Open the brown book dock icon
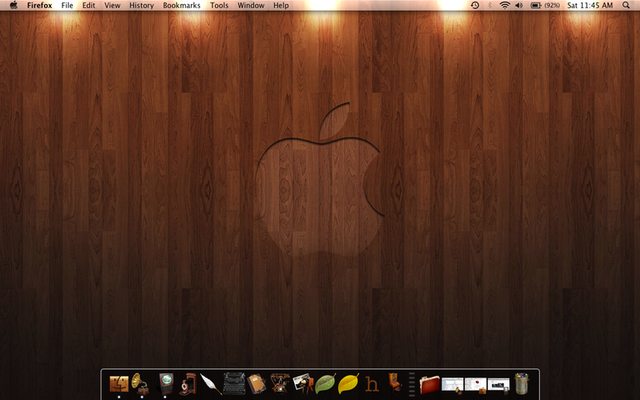 pyautogui.click(x=257, y=384)
